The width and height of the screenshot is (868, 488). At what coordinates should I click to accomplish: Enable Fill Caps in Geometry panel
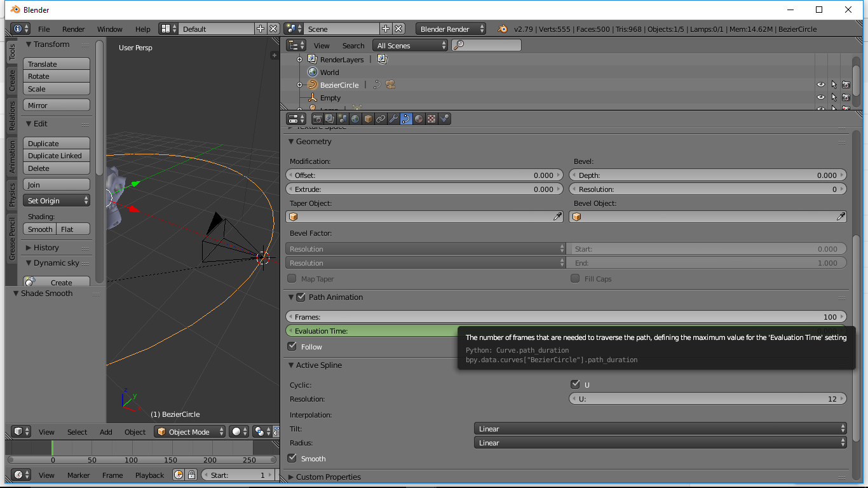575,278
